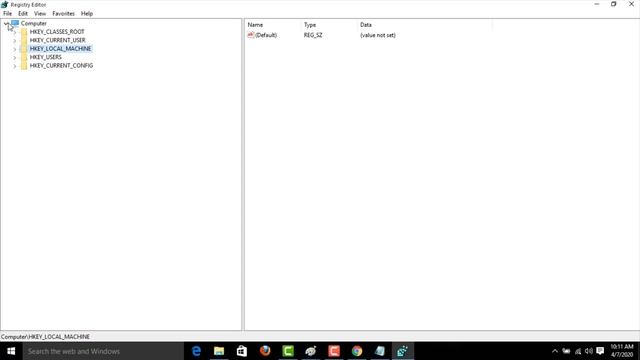Open the green Camtasia taskbar icon
Screen dimensions: 640x360
tap(288, 351)
